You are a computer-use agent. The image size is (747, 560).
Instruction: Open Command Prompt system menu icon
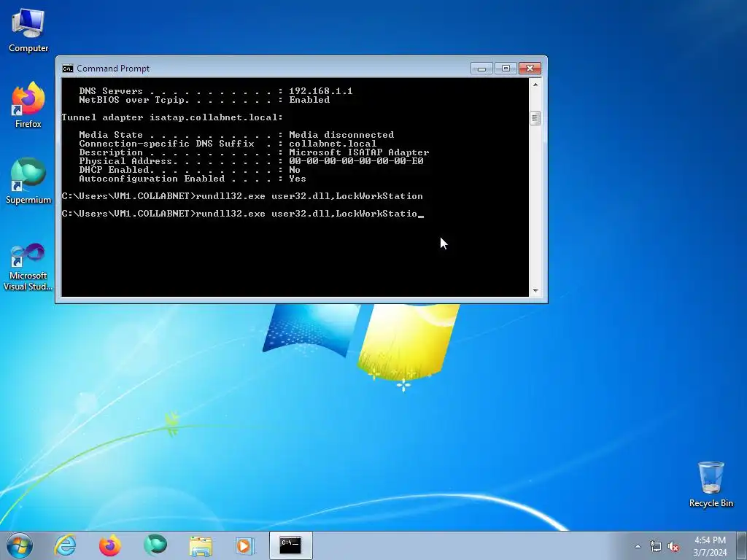pyautogui.click(x=68, y=69)
